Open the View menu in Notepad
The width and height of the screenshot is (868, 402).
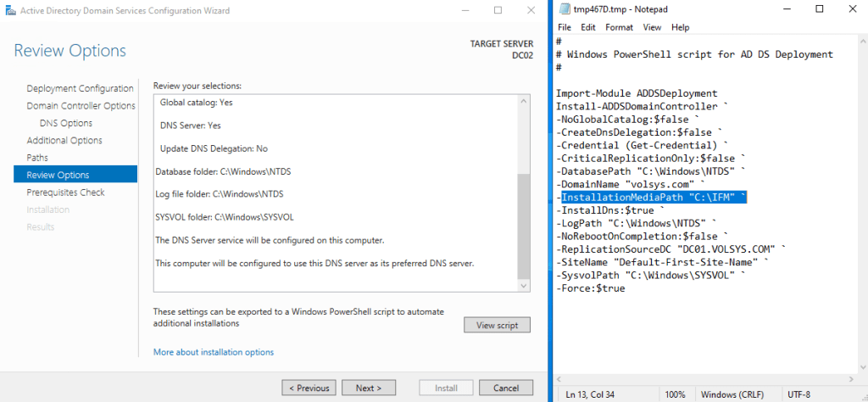(652, 27)
